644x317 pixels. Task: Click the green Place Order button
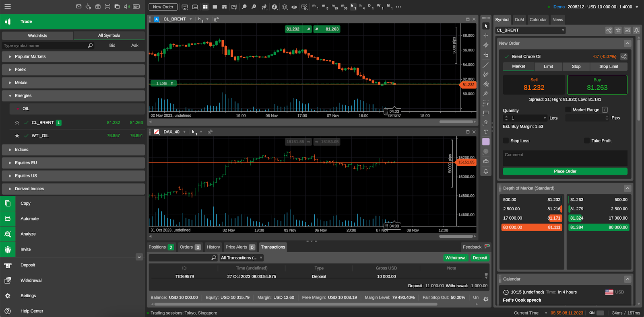[565, 171]
